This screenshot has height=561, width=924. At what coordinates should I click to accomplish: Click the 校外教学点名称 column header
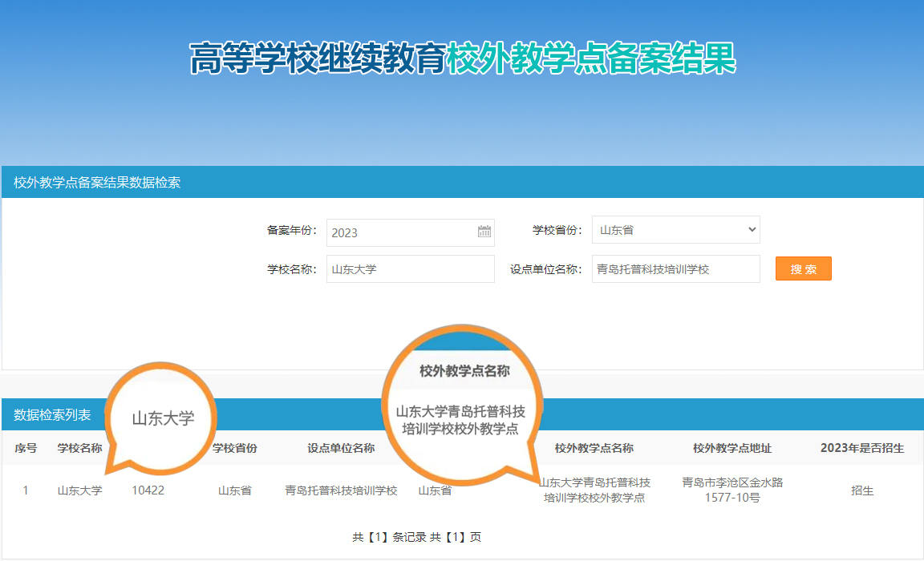point(594,449)
